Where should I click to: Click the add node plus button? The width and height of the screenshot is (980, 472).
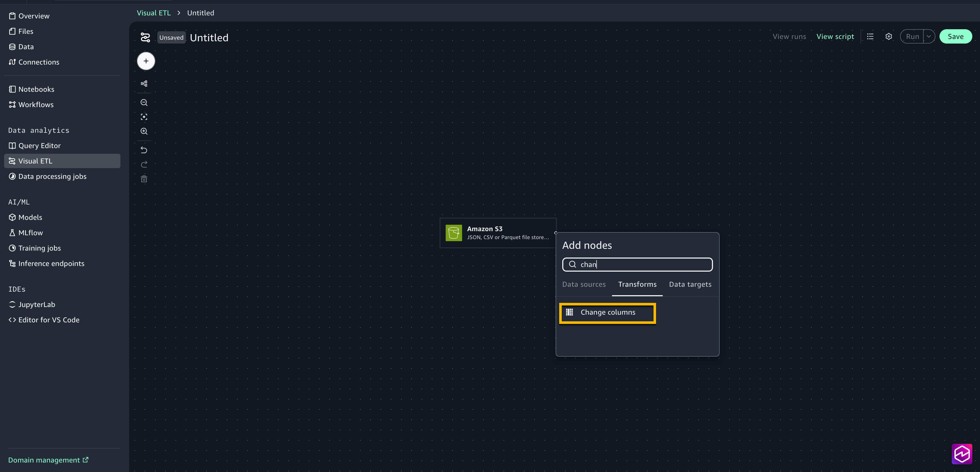146,61
